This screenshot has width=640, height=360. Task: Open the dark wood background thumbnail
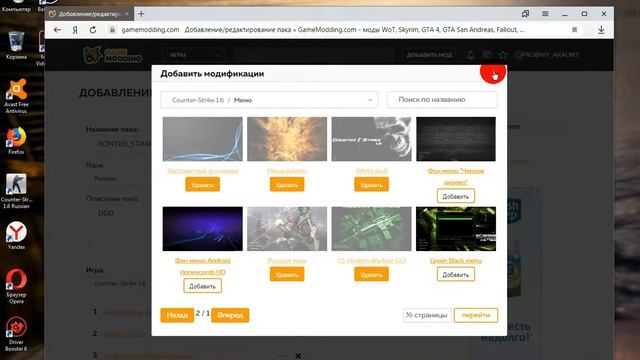coord(456,139)
